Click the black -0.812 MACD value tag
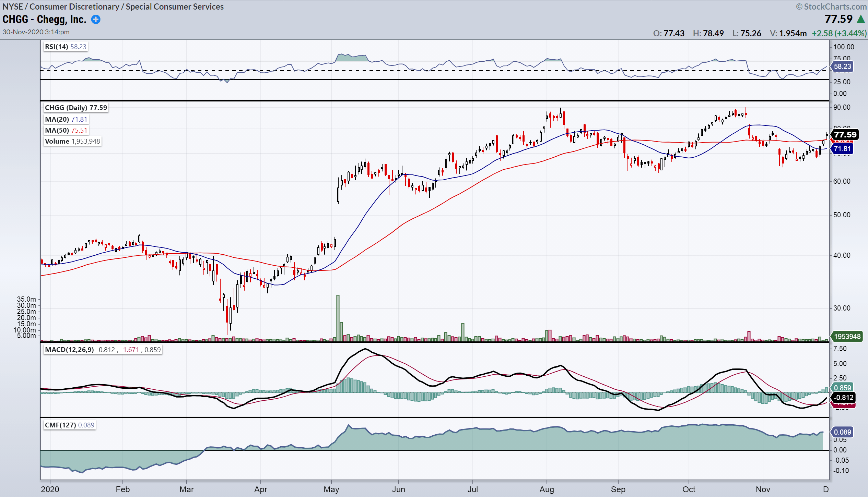Viewport: 868px width, 497px height. click(844, 398)
